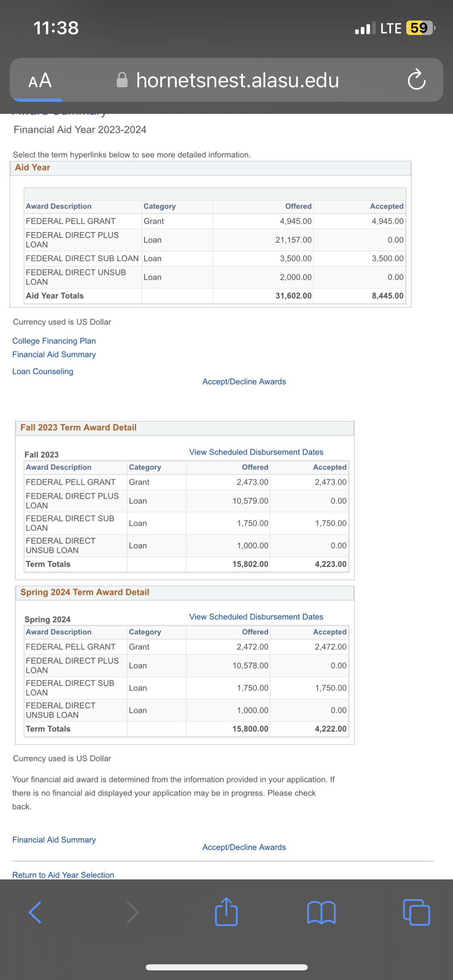Viewport: 453px width, 980px height.
Task: Select the 2,472.00 accepted Pell amount for Spring
Action: coord(331,646)
